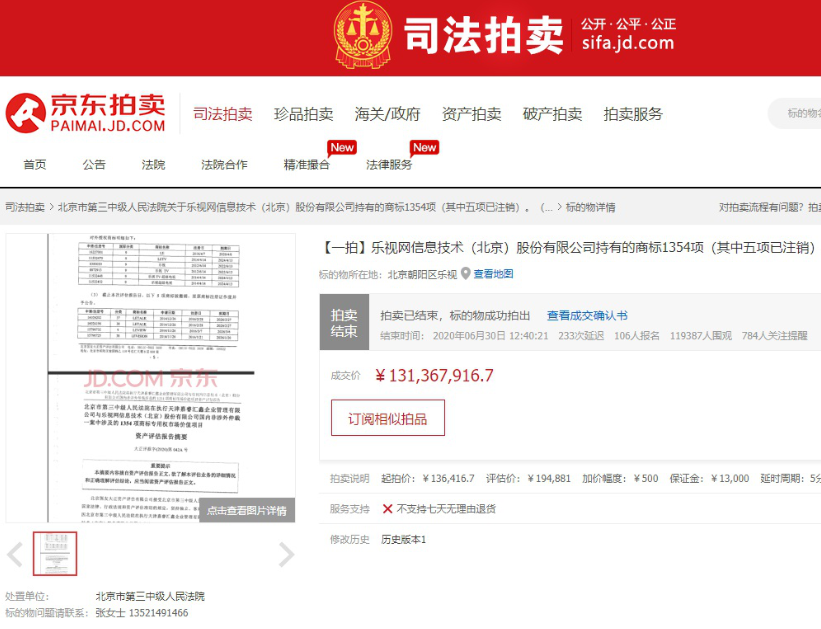Click the 订阅相似拍品 button
Screen dimensions: 821x629
point(390,418)
